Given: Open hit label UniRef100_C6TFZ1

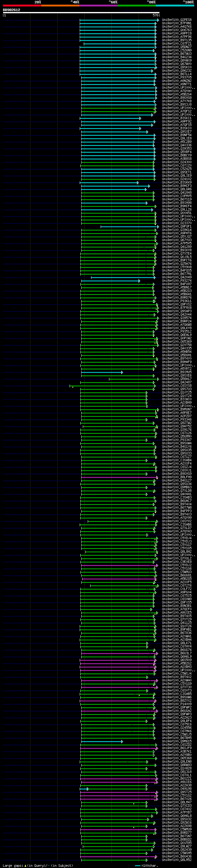Looking at the screenshot, I should [177, 43].
